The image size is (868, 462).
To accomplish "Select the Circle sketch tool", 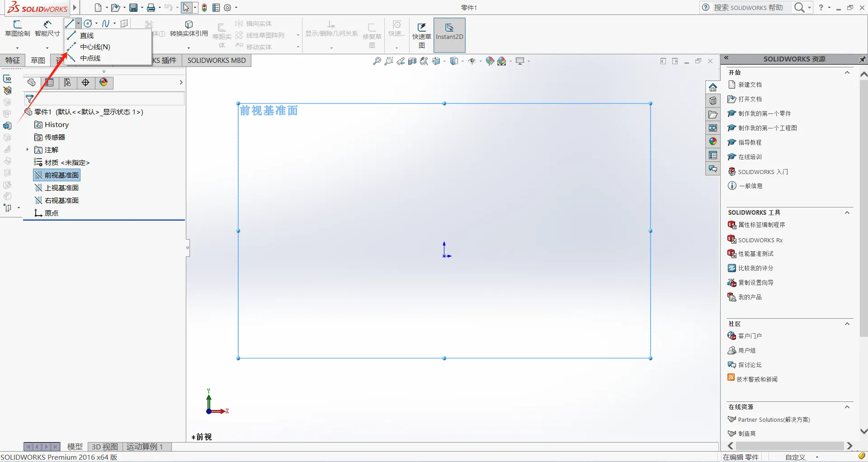I will click(88, 24).
